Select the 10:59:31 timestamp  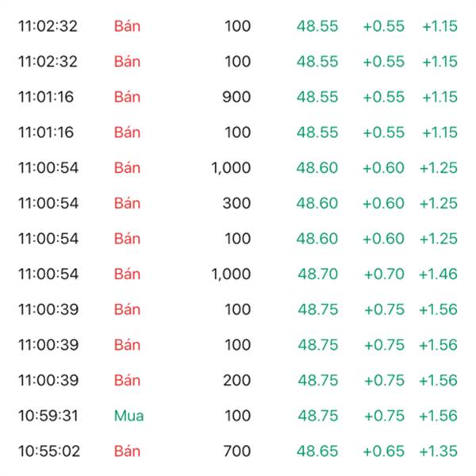48,416
